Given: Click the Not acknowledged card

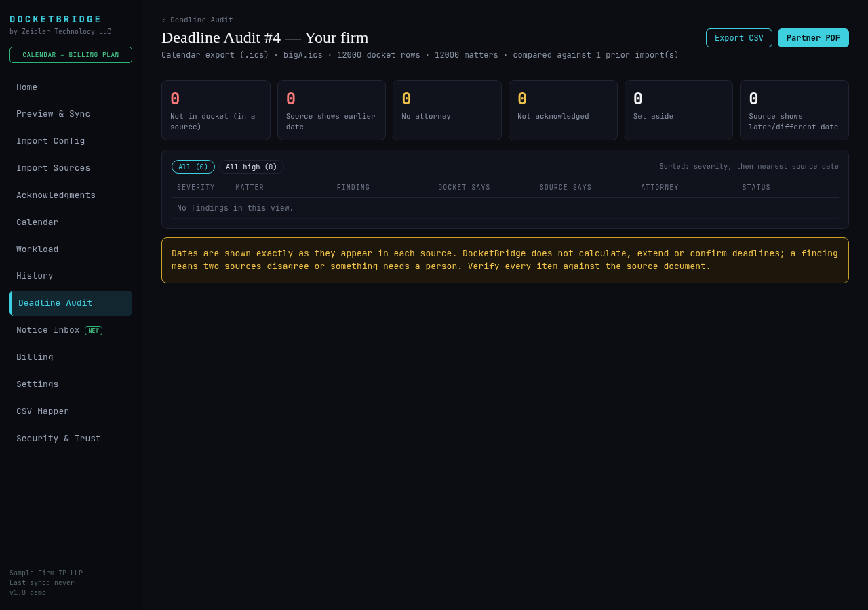Looking at the screenshot, I should [563, 110].
